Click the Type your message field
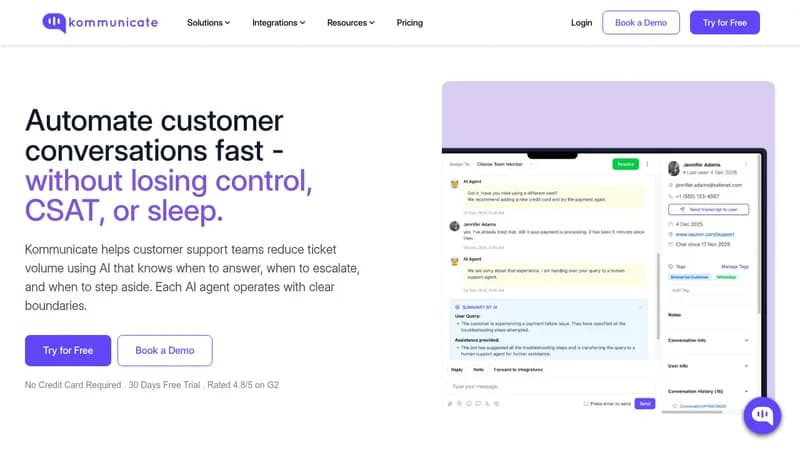 tap(550, 386)
